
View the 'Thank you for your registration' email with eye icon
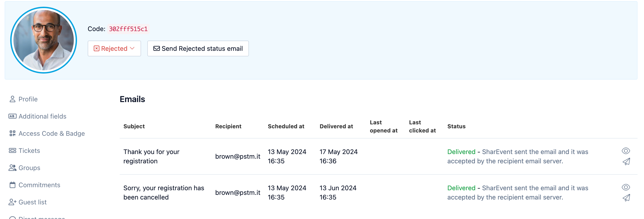coord(626,151)
